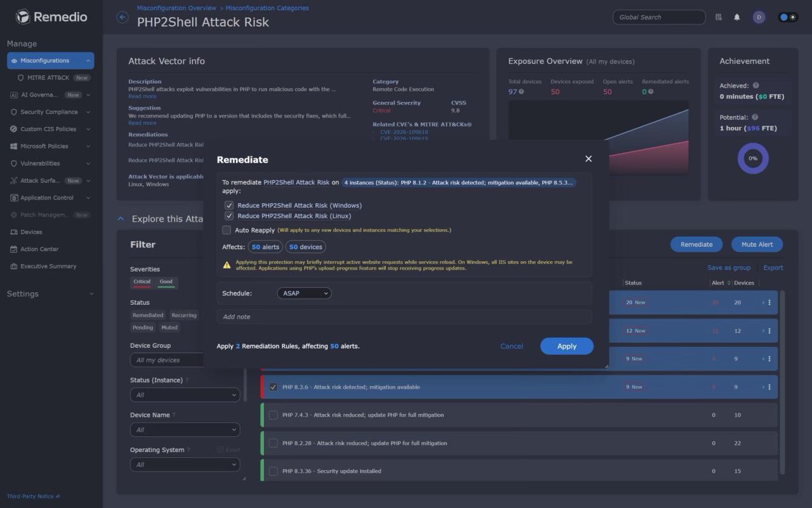Uncheck Reduce PHP2Shell Attack Risk (Linux)
The height and width of the screenshot is (508, 812).
pos(229,216)
